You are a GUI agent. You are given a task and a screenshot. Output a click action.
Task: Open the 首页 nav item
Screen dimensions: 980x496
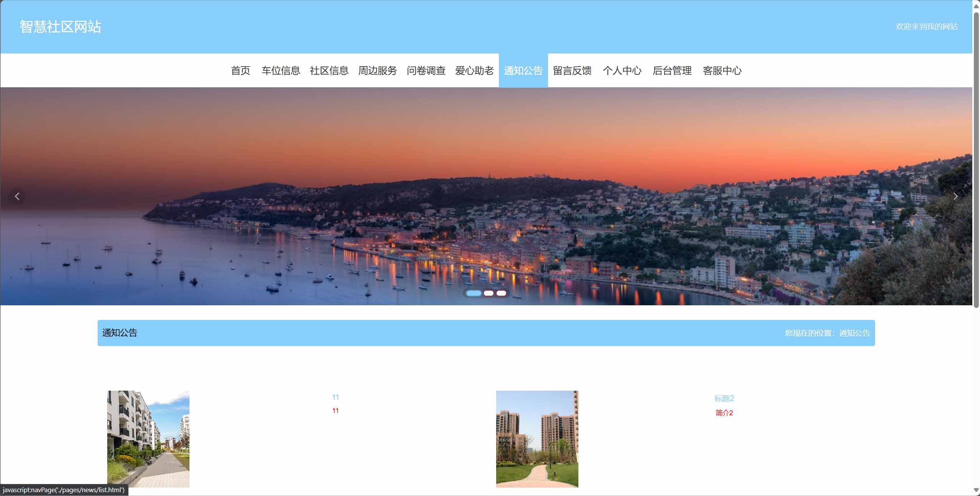241,70
